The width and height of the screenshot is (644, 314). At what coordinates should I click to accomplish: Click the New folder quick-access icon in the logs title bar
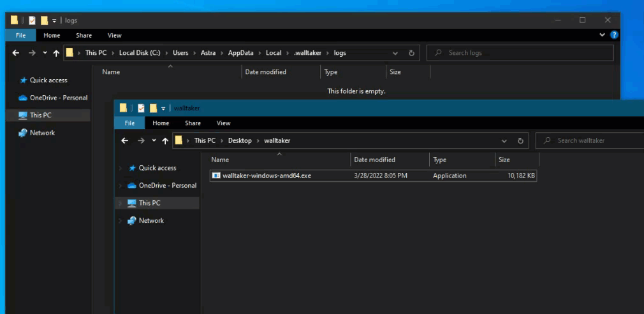coord(45,20)
